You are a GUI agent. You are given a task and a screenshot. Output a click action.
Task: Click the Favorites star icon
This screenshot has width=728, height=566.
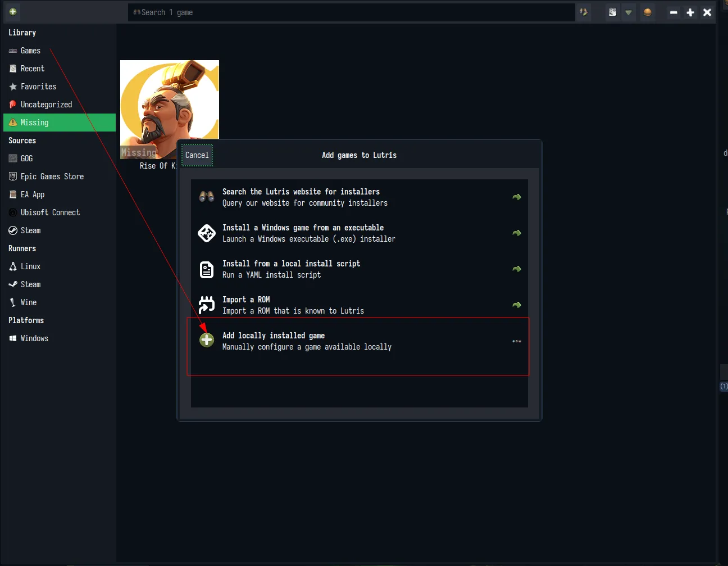coord(13,87)
